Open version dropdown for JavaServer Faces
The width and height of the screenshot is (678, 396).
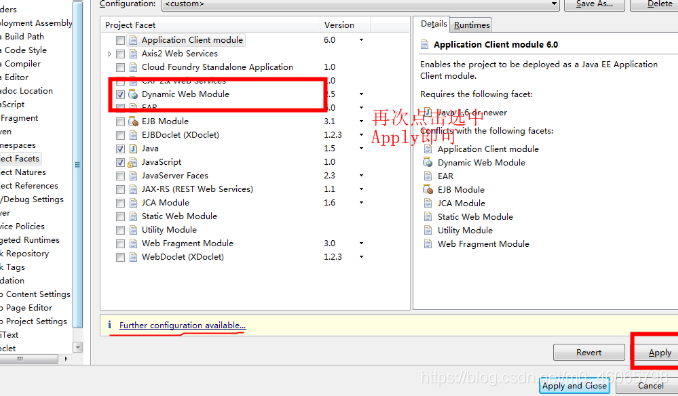(x=361, y=176)
